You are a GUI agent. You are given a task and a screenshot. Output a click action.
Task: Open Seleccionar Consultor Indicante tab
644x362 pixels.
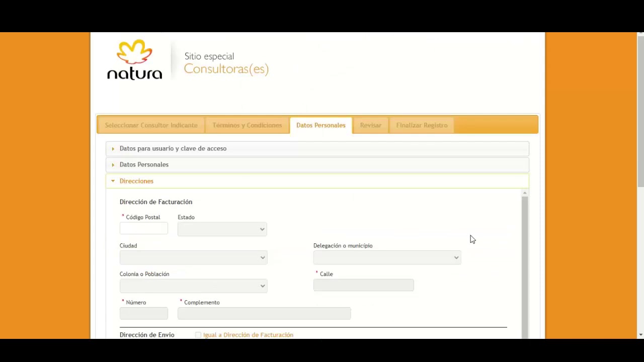[151, 125]
